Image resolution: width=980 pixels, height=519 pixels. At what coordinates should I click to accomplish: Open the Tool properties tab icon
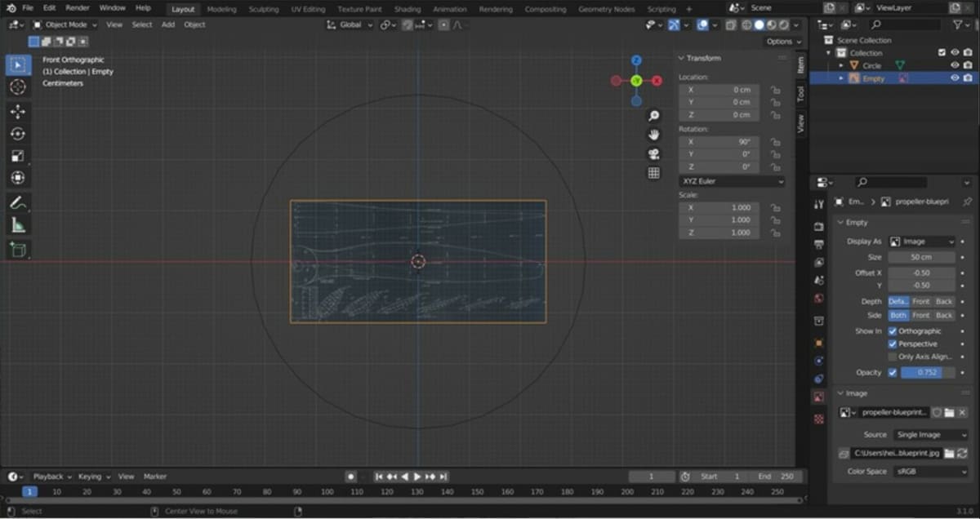tap(819, 204)
